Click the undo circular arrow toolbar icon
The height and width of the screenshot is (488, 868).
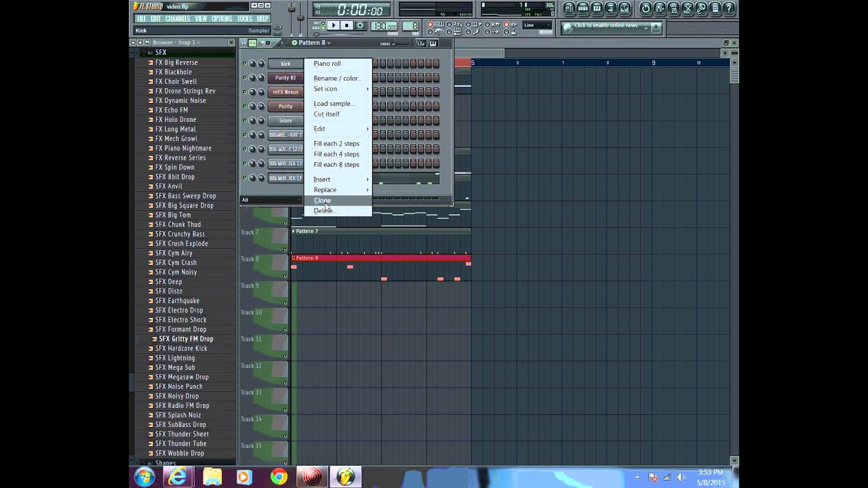pos(646,9)
